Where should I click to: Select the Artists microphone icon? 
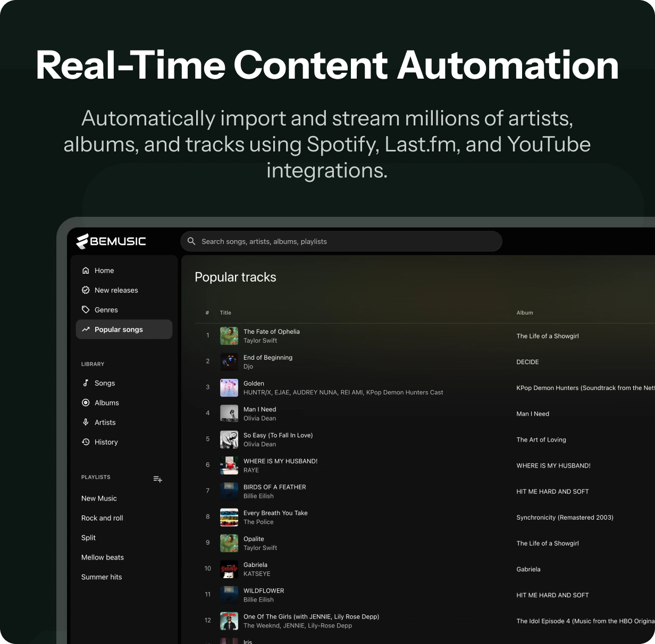point(86,422)
